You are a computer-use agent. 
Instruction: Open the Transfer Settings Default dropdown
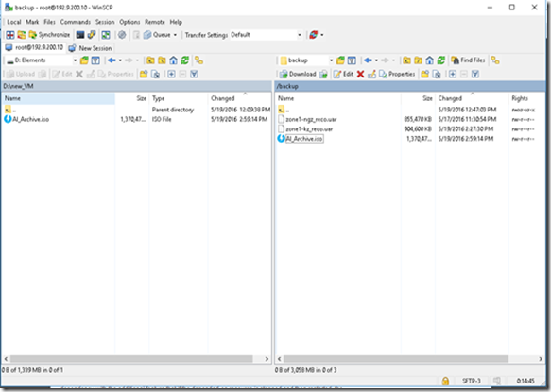[x=267, y=35]
